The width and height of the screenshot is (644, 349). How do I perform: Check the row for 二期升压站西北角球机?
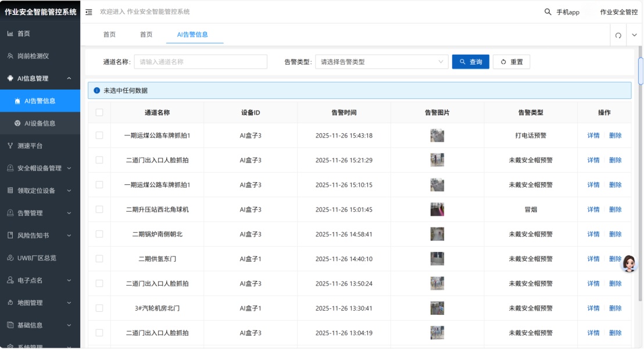(99, 209)
